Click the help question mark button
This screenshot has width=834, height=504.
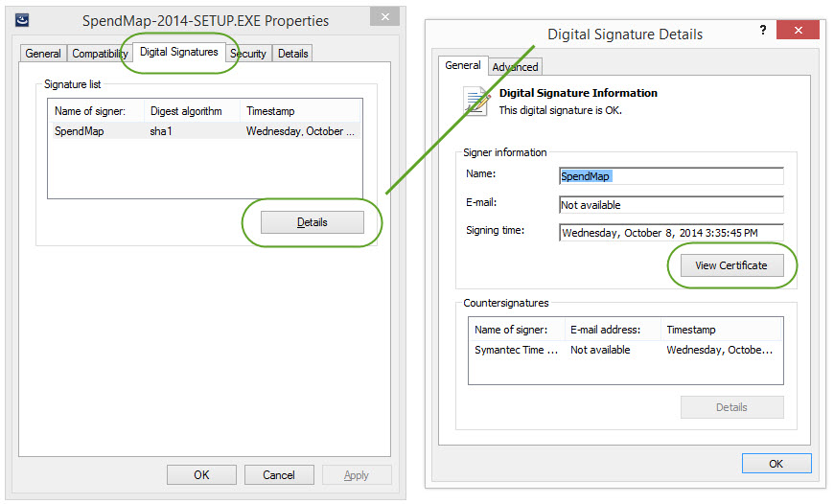763,32
